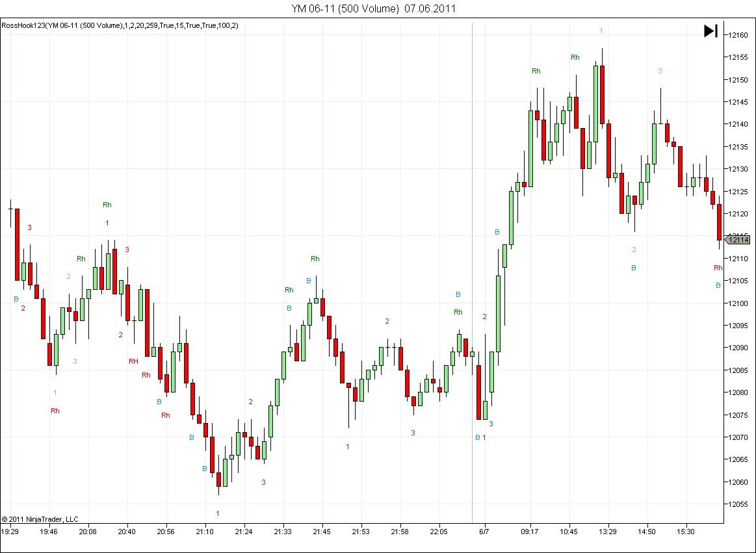Click price axis label 12135
The height and width of the screenshot is (553, 756).
coord(738,147)
